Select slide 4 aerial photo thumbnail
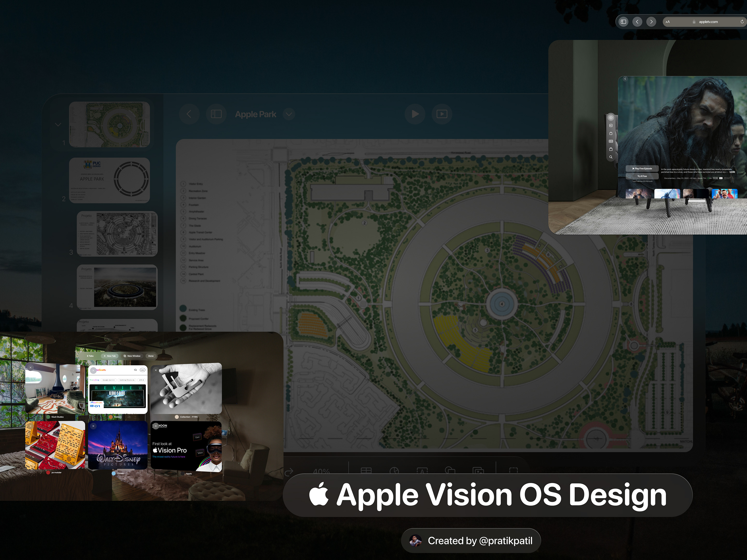Image resolution: width=747 pixels, height=560 pixels. point(117,287)
